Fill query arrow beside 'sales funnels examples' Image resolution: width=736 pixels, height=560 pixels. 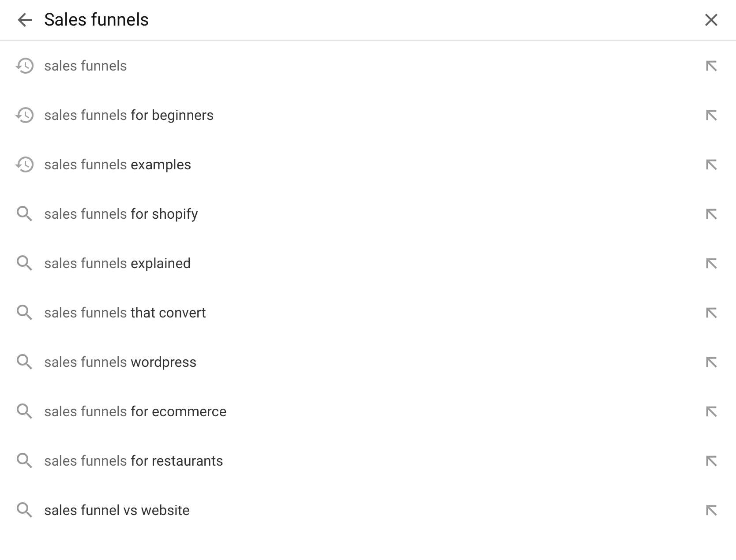point(711,165)
